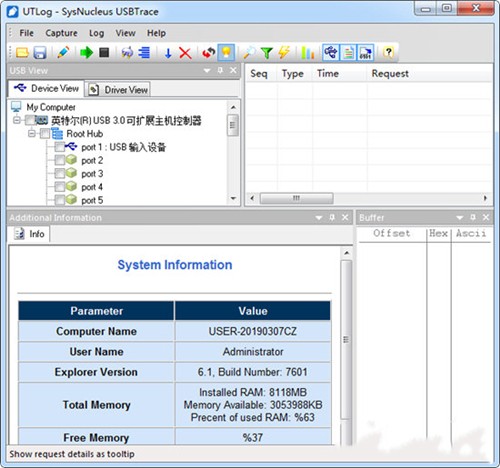Open the Capture menu
500x468 pixels.
tap(61, 33)
